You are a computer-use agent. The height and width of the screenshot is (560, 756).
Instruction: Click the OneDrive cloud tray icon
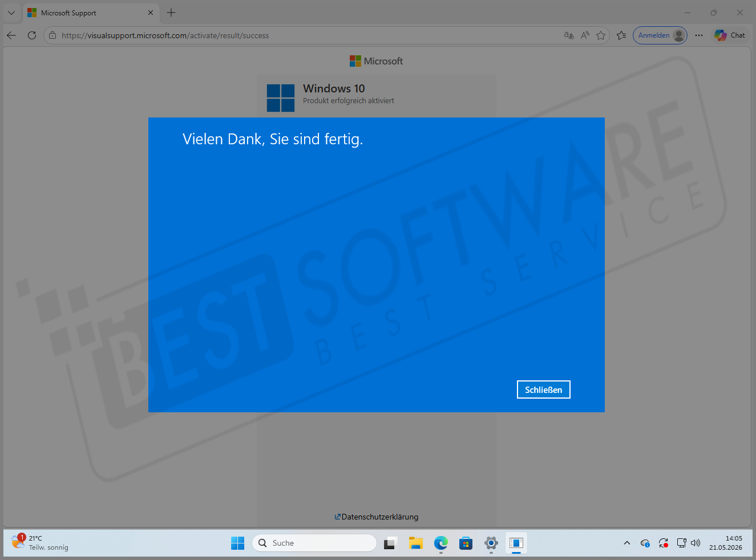[645, 543]
